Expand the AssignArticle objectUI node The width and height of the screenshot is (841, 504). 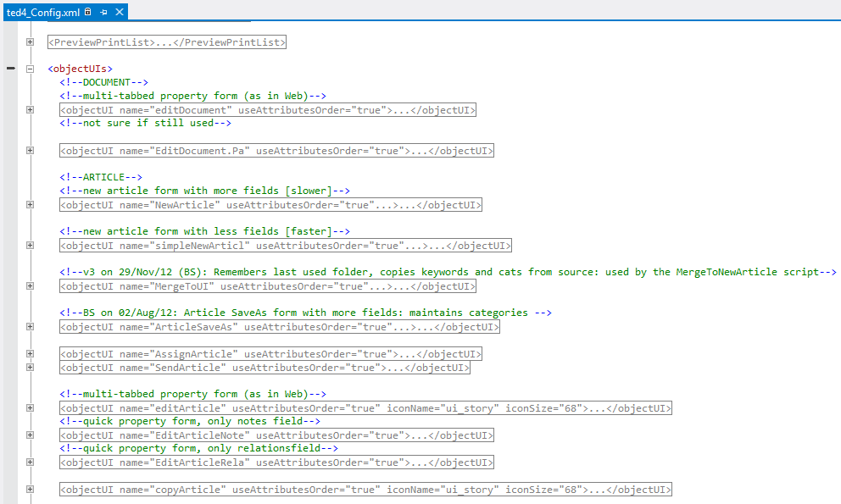tap(30, 354)
